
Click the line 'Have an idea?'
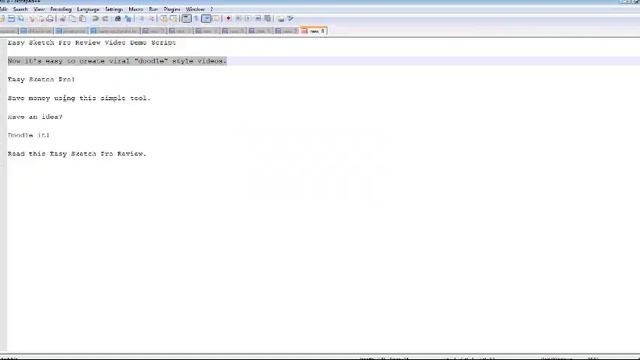point(35,117)
